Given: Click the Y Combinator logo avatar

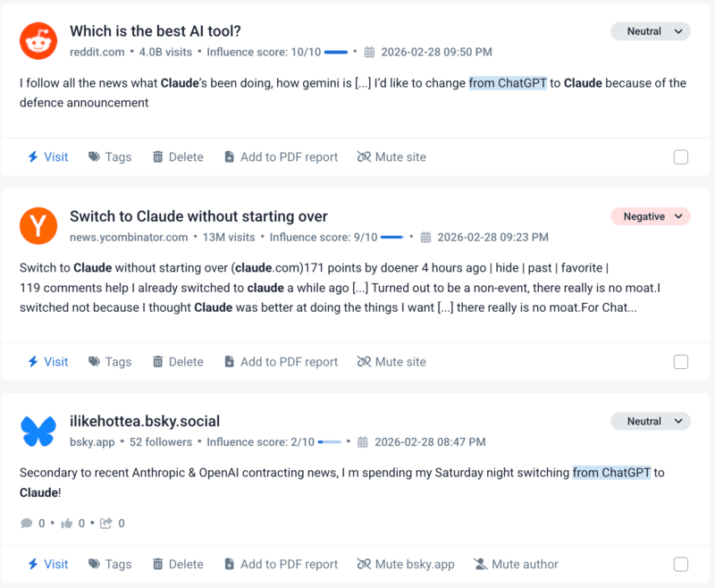Looking at the screenshot, I should pyautogui.click(x=38, y=226).
